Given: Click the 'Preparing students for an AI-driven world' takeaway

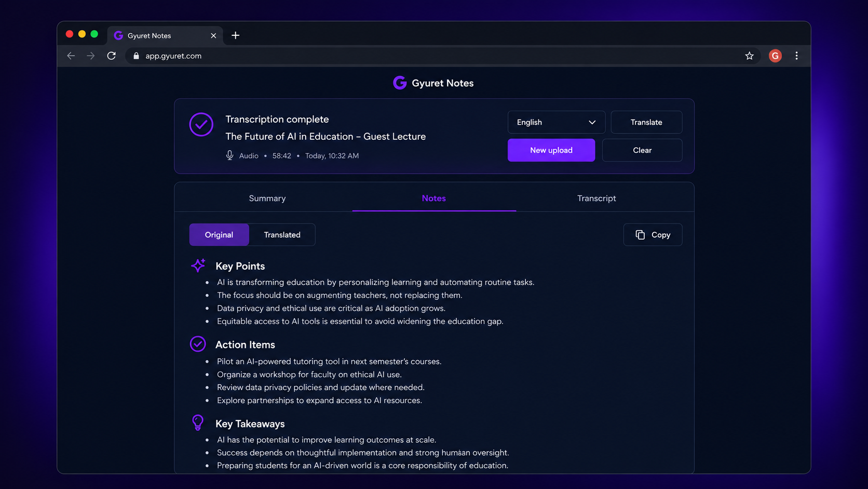Looking at the screenshot, I should pyautogui.click(x=362, y=465).
